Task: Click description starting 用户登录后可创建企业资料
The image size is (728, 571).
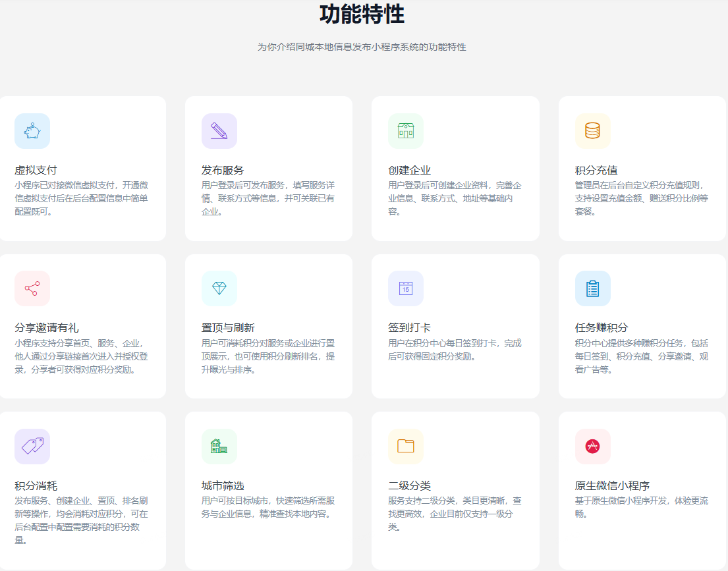Action: 455,198
